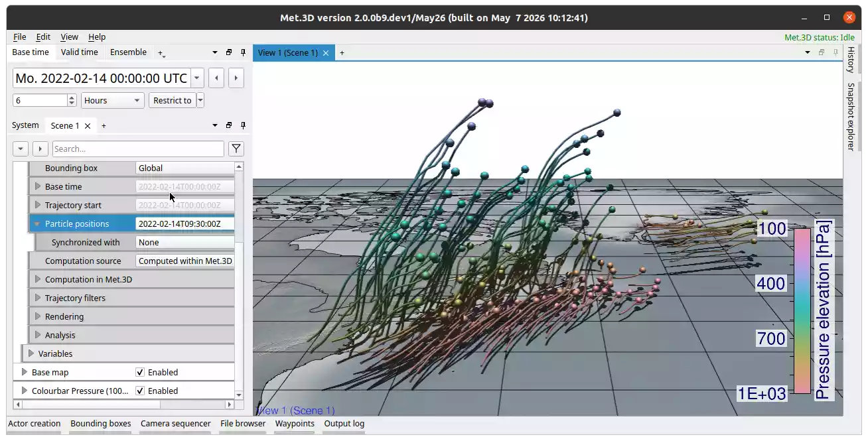
Task: Expand all properties with right-arrow button
Action: click(40, 149)
